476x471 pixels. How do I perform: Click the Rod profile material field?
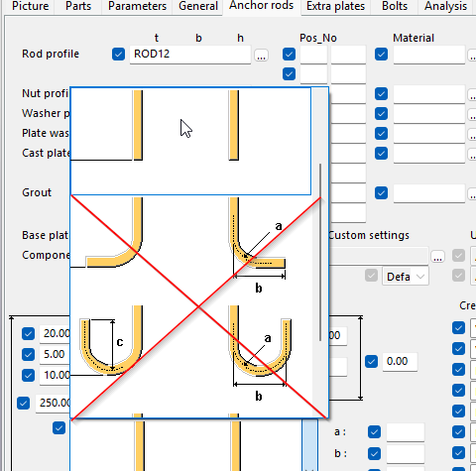pos(429,55)
